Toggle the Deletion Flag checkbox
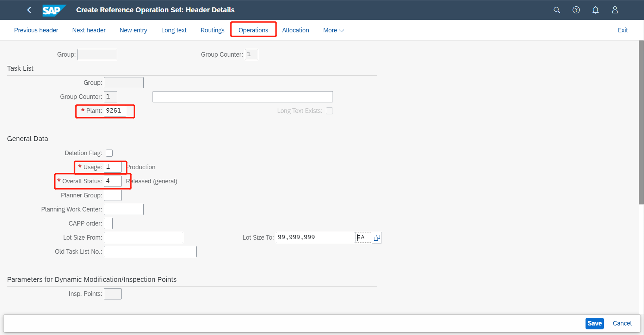Image resolution: width=644 pixels, height=335 pixels. point(109,153)
